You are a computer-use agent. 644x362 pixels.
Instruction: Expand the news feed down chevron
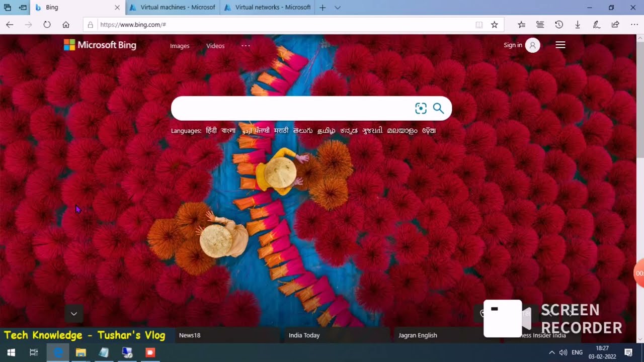74,314
